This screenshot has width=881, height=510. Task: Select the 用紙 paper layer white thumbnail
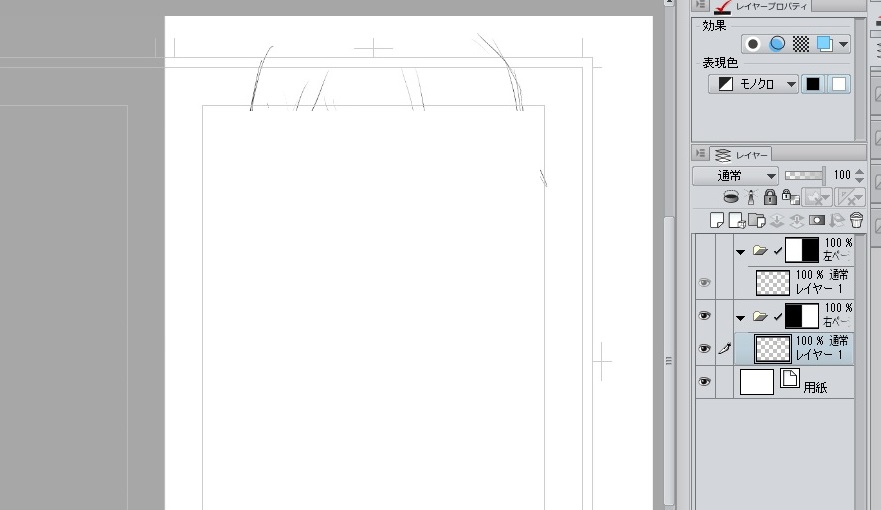pos(756,382)
